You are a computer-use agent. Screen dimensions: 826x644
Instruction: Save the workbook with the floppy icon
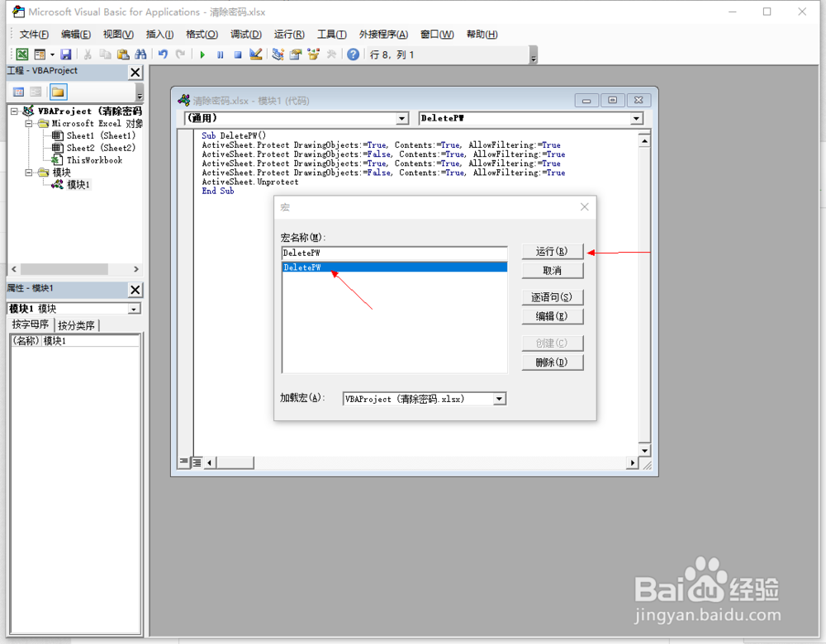pos(66,54)
